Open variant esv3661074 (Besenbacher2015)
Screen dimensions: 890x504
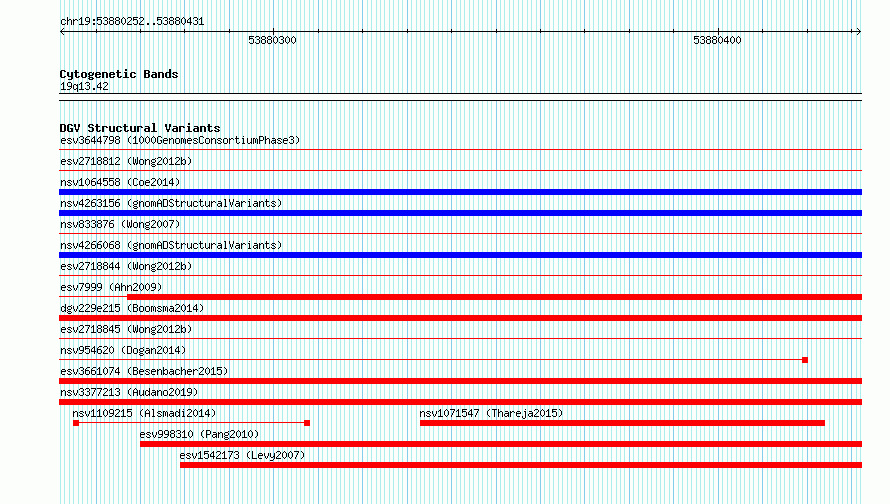pyautogui.click(x=144, y=371)
